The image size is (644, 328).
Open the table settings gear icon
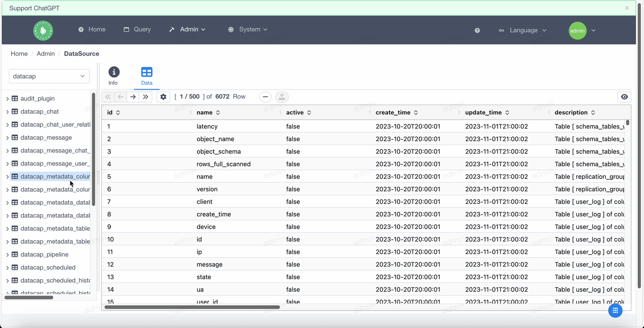163,96
